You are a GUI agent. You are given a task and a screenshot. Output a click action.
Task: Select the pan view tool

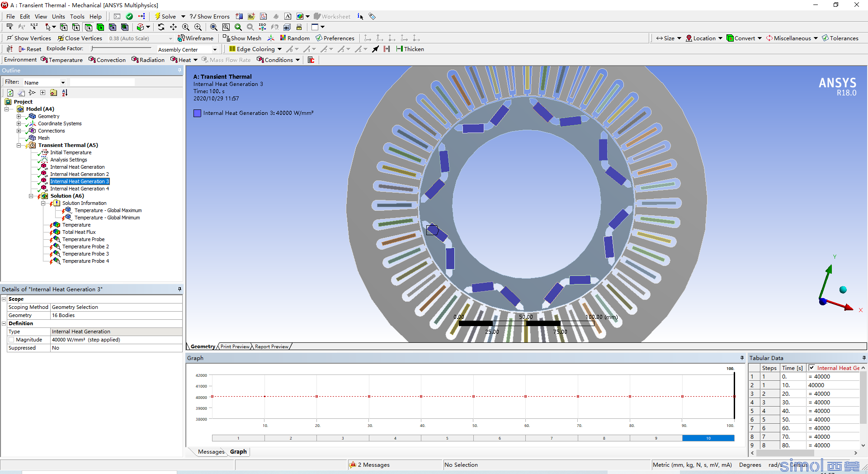pyautogui.click(x=174, y=27)
